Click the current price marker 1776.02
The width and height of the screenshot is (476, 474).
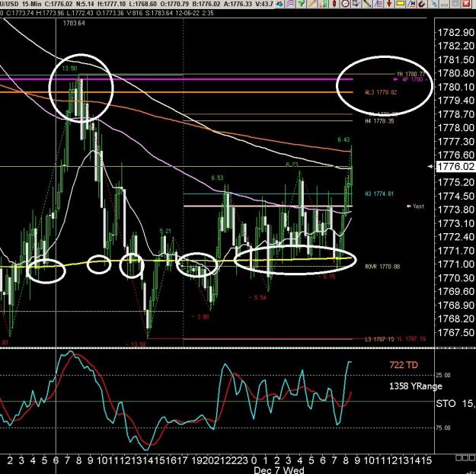tap(455, 166)
